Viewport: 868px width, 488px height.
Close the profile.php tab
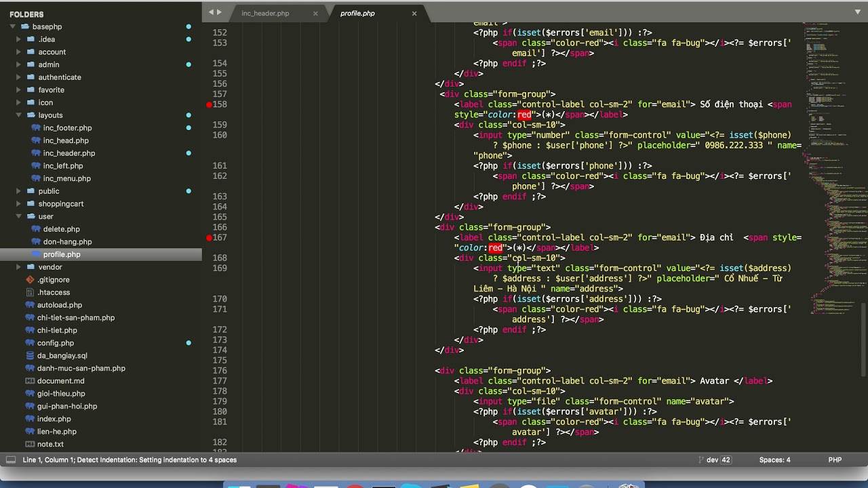point(414,14)
